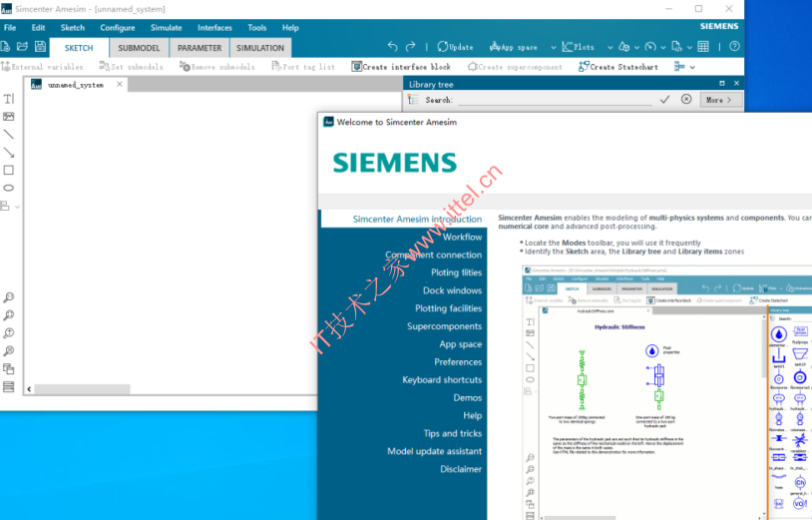Click the magnifier icon with a cross
Image resolution: width=812 pixels, height=520 pixels.
tap(9, 351)
